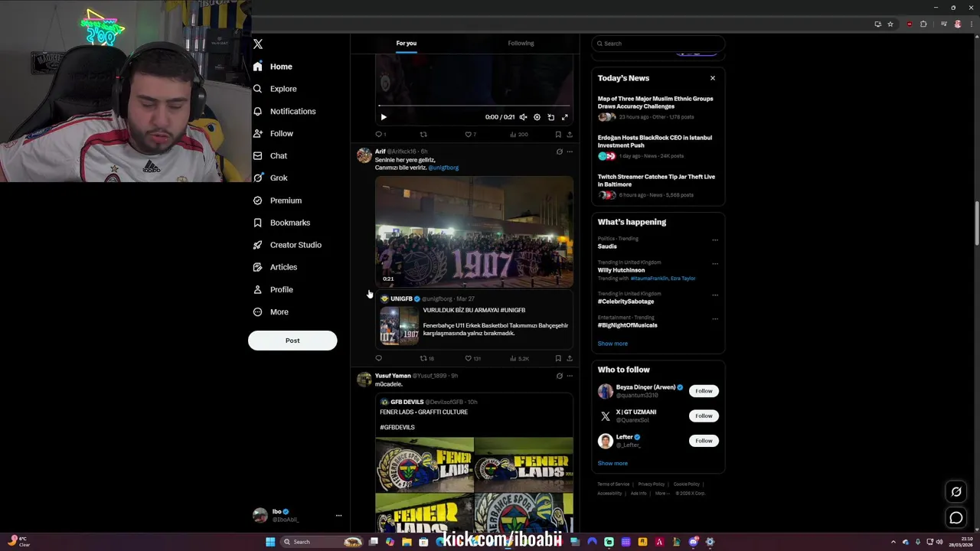Open the three-dot menu on Arif's post

[x=569, y=152]
